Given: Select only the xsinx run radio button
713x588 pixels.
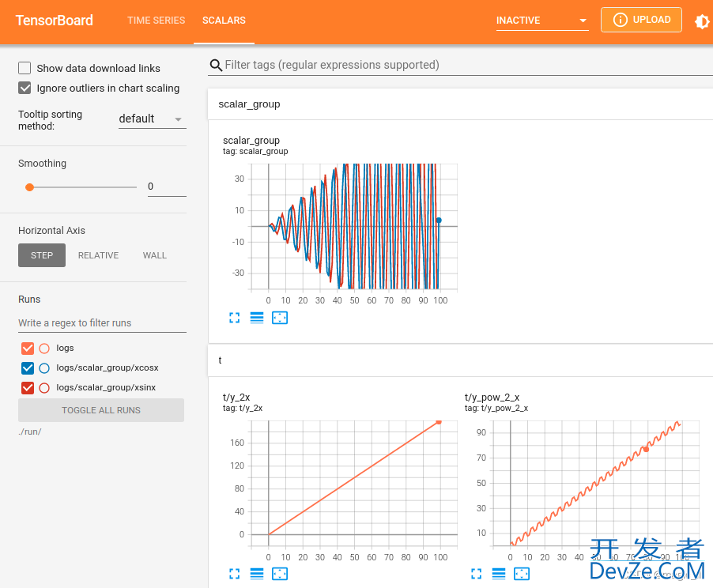Looking at the screenshot, I should [44, 388].
